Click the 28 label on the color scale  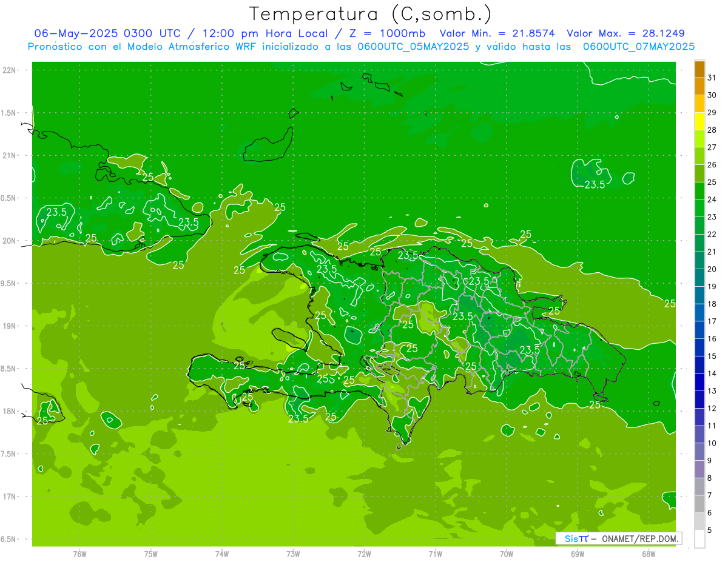712,130
